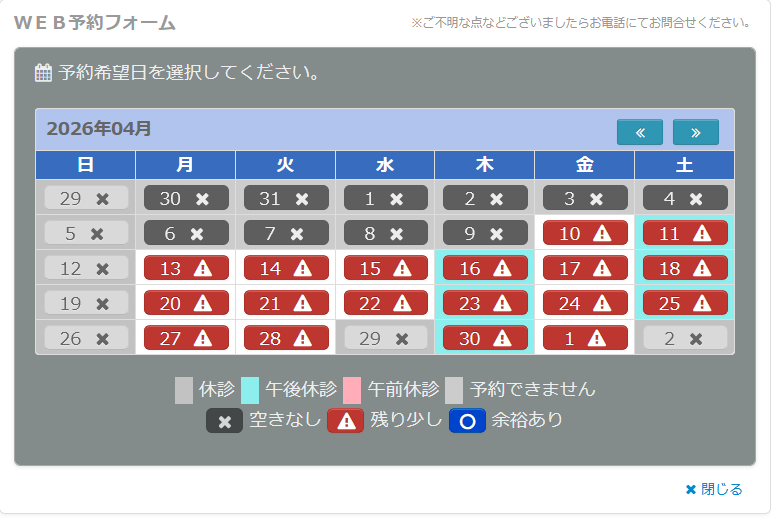Go to previous month with double-left arrow

coord(640,132)
